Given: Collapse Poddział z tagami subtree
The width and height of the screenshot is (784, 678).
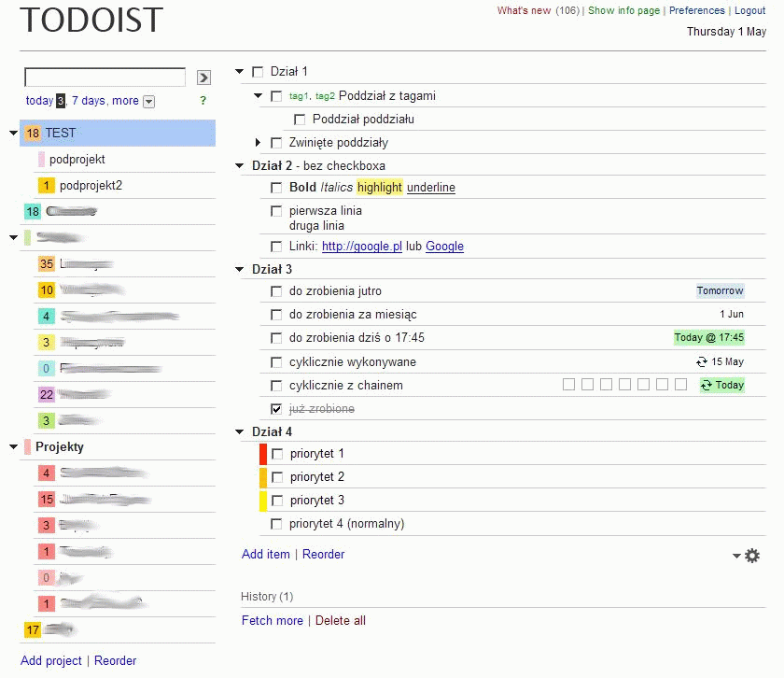Looking at the screenshot, I should click(258, 95).
